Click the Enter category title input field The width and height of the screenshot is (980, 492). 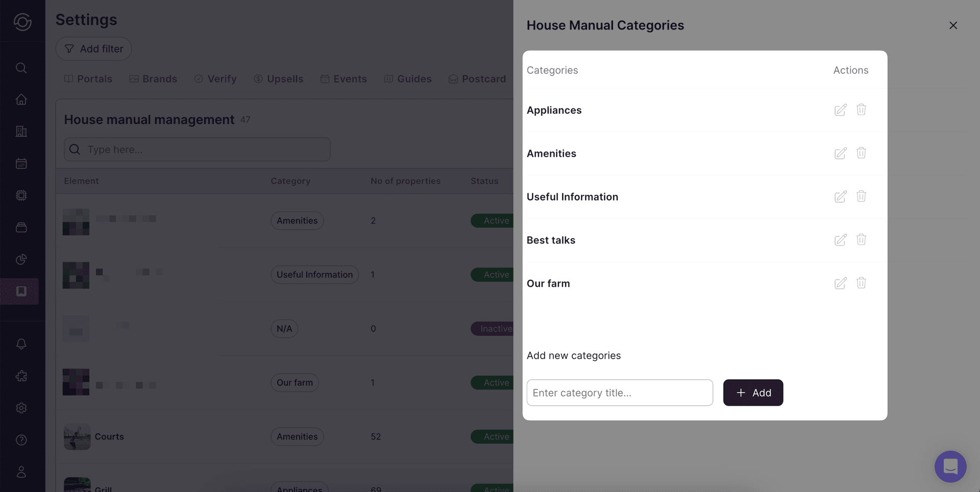coord(620,392)
